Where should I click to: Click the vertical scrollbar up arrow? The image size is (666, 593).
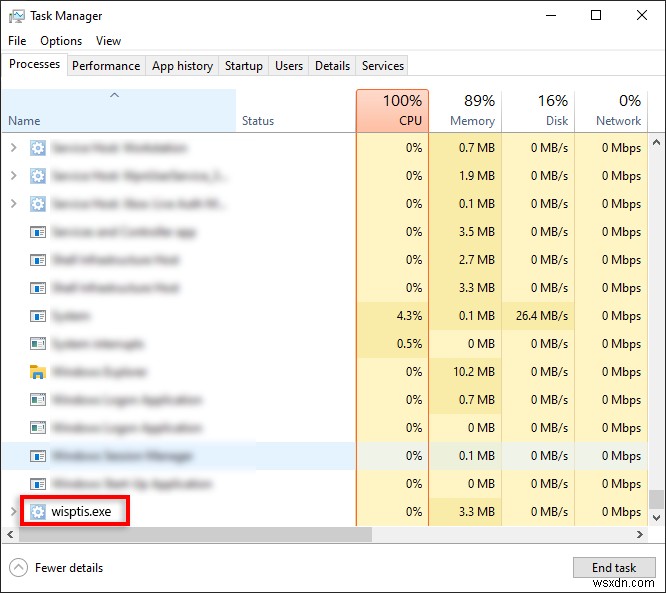(656, 142)
